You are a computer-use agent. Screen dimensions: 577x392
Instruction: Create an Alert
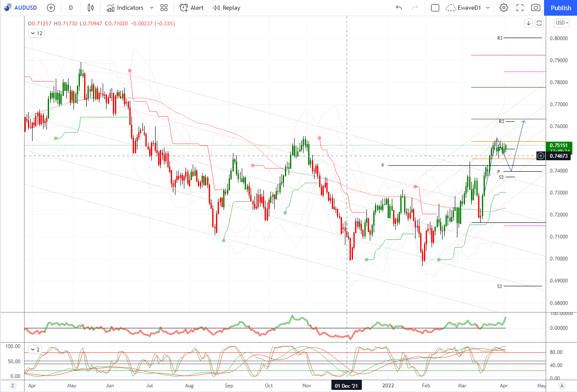point(191,8)
